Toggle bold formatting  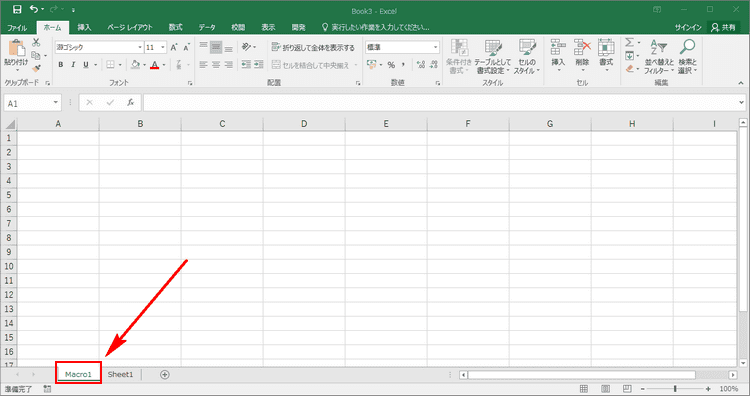point(61,65)
